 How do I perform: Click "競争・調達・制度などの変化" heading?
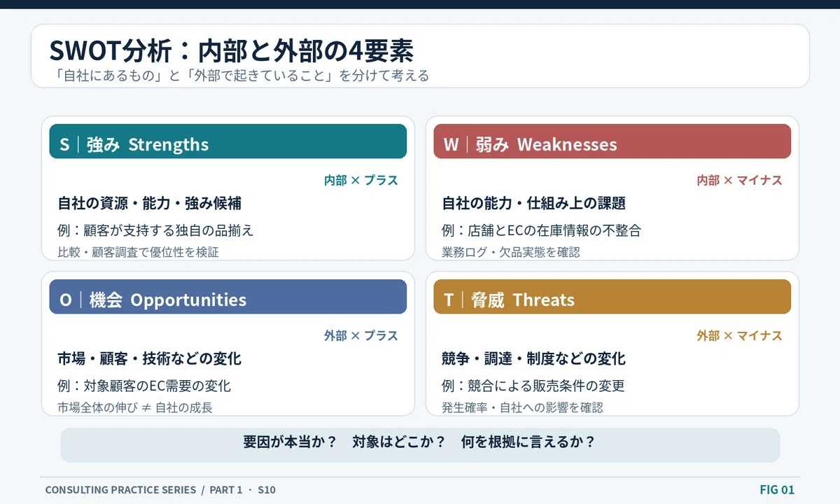click(x=534, y=359)
